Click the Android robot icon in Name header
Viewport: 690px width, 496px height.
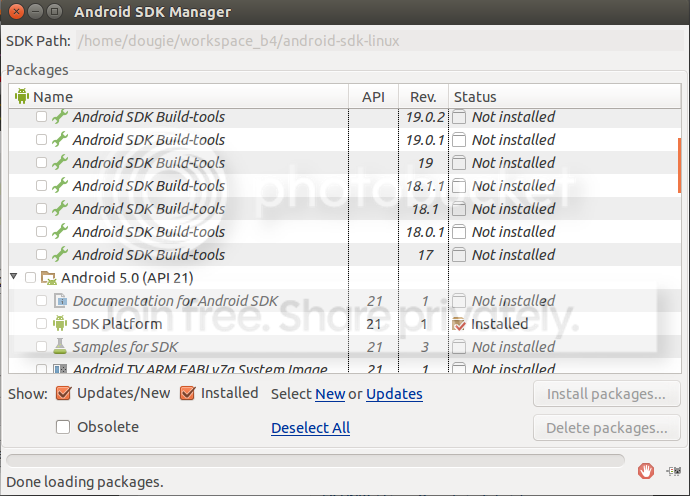[22, 97]
